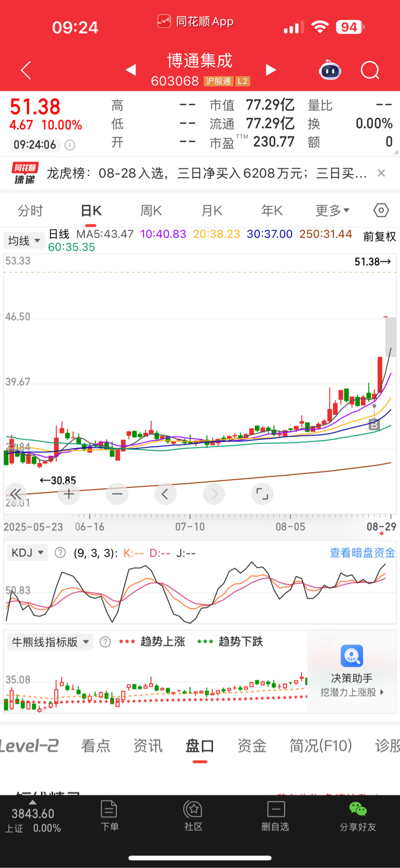Move chart left one step
The width and height of the screenshot is (400, 868).
(165, 494)
